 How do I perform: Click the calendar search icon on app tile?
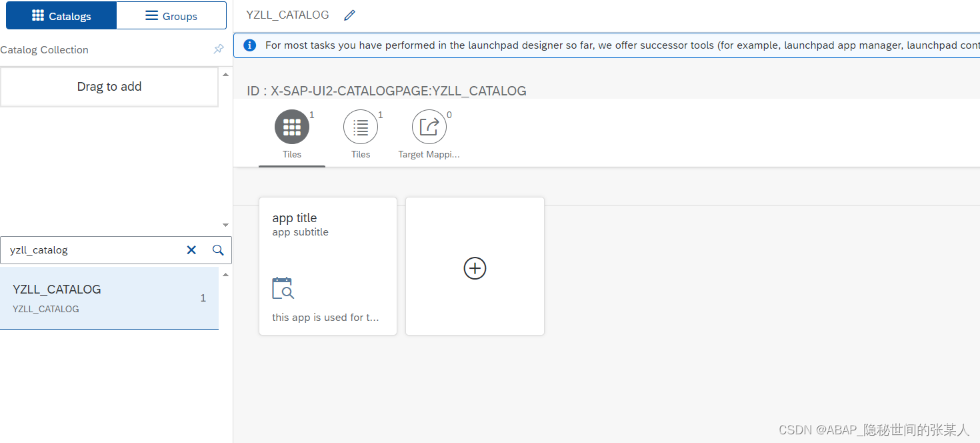(x=283, y=288)
